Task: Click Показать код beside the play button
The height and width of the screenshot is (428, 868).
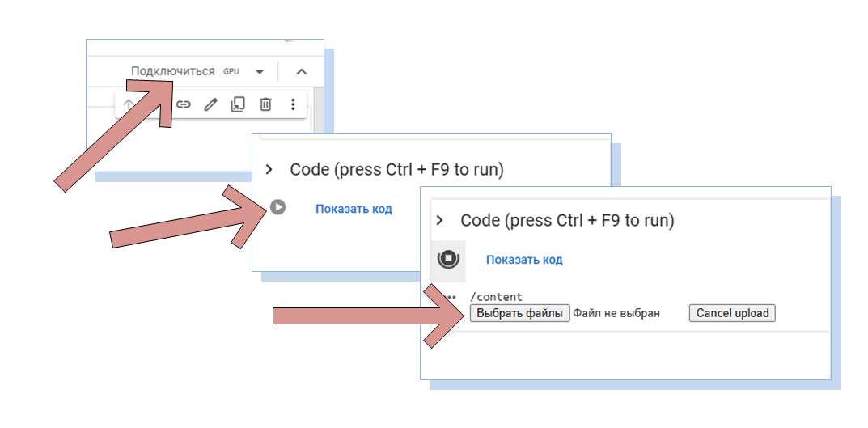Action: click(x=354, y=209)
